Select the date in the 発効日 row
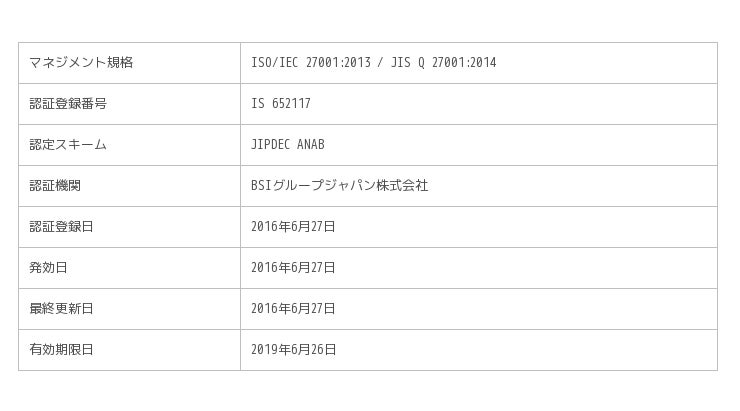 pos(293,268)
